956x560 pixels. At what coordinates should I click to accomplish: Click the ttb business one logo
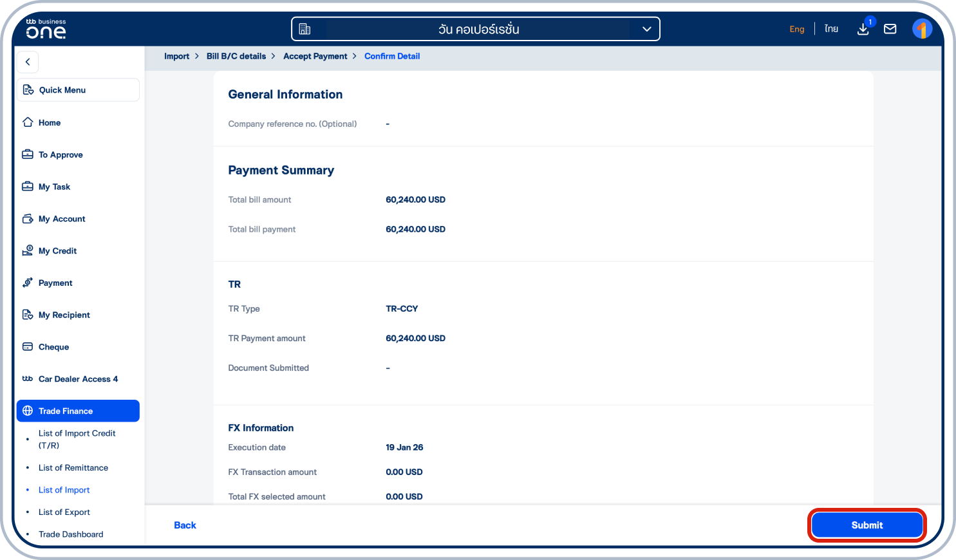[46, 29]
